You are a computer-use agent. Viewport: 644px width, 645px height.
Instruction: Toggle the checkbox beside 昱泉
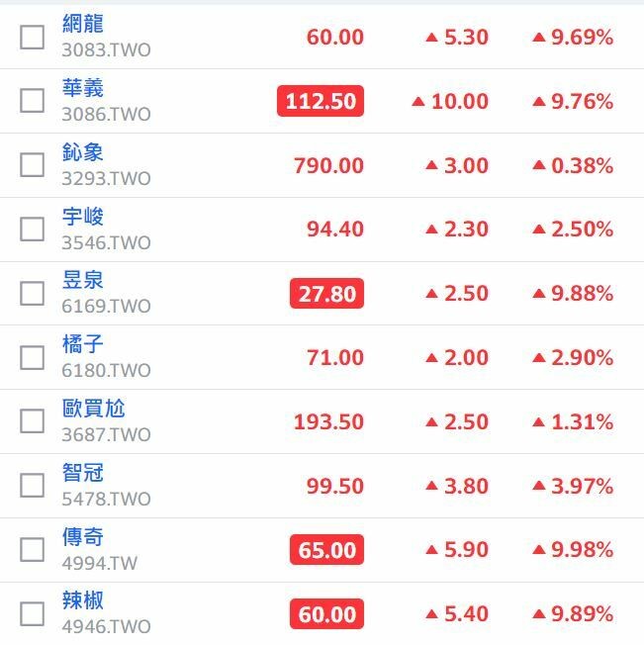[x=32, y=293]
